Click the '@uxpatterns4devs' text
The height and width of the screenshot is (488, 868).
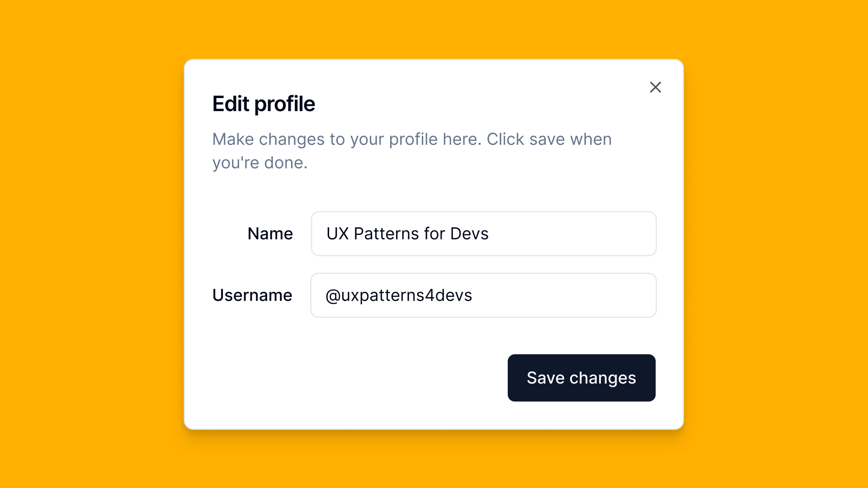pyautogui.click(x=399, y=295)
